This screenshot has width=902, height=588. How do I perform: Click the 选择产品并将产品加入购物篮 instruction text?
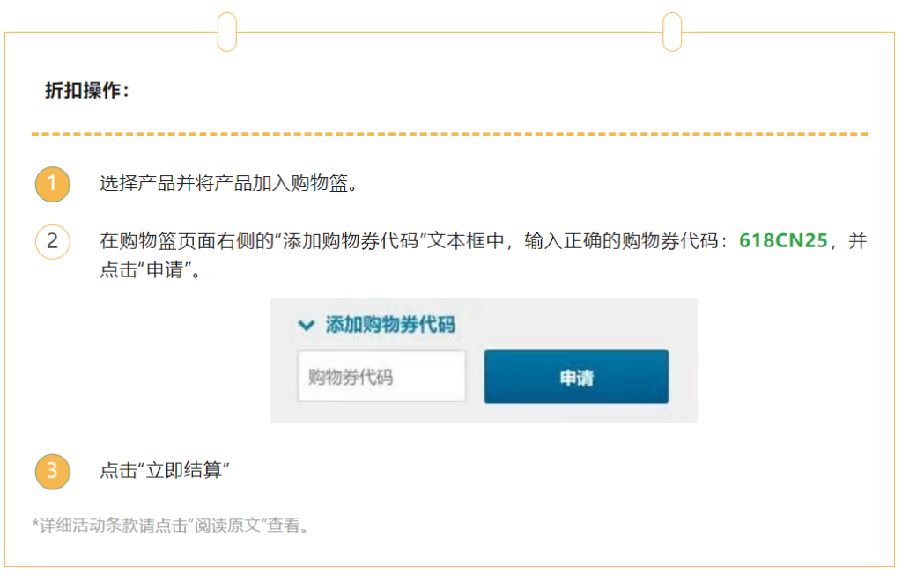pos(226,184)
